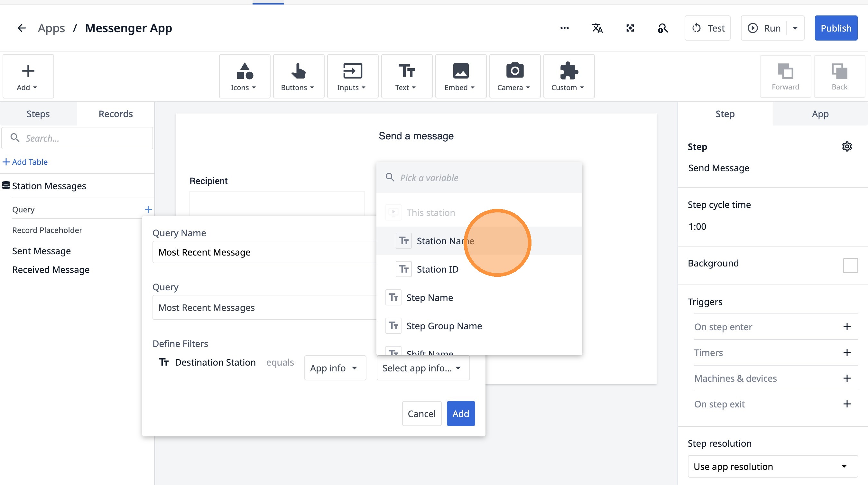Open the Run button dropdown arrow

click(795, 28)
